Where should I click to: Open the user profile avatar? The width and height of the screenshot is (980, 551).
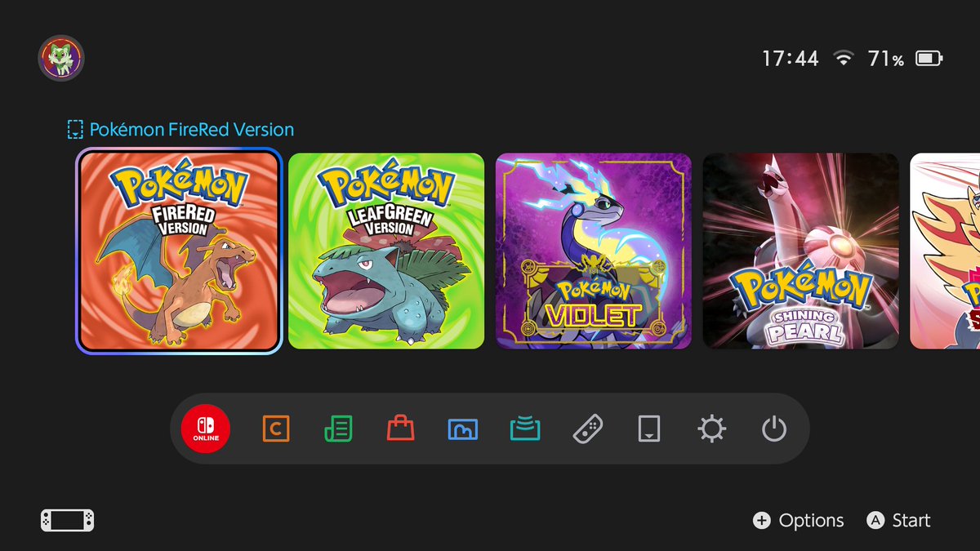click(61, 58)
